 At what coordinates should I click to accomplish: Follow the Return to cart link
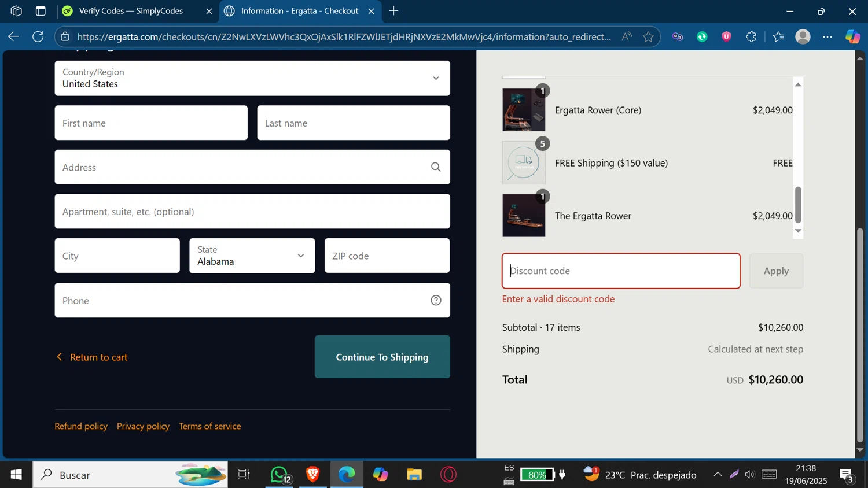[x=92, y=357]
